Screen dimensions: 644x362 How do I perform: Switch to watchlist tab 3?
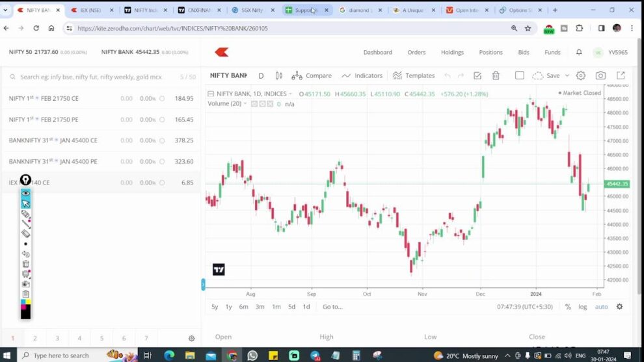(x=57, y=338)
